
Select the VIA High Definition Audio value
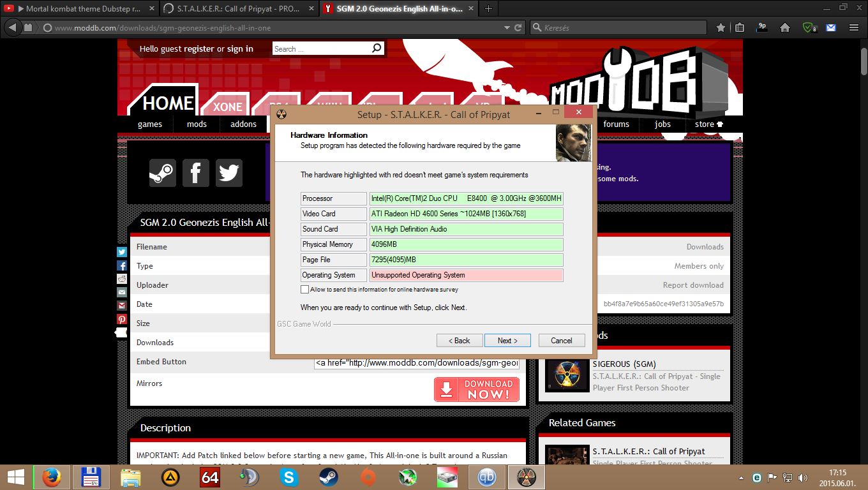[466, 229]
